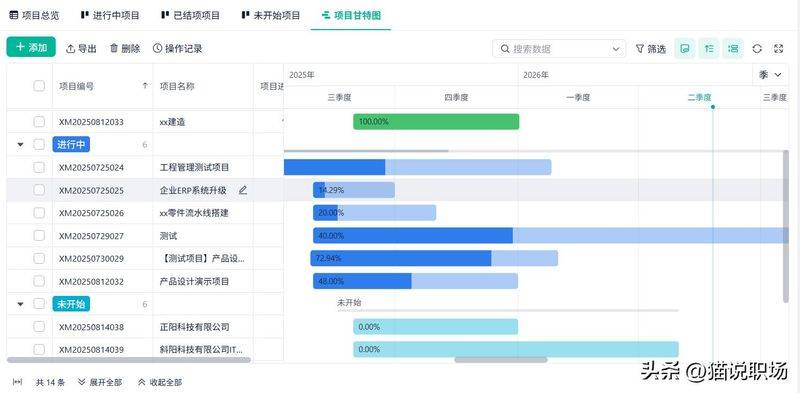Image resolution: width=800 pixels, height=393 pixels.
Task: Click the current date timeline marker
Action: coord(713,107)
